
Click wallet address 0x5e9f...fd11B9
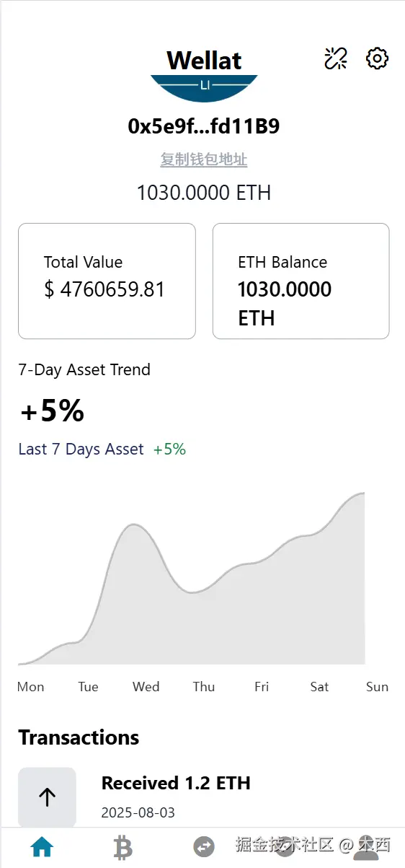(x=204, y=126)
